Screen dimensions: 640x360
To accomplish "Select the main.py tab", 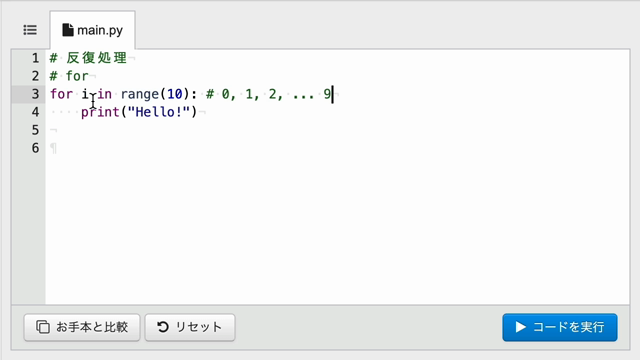I will [x=93, y=30].
